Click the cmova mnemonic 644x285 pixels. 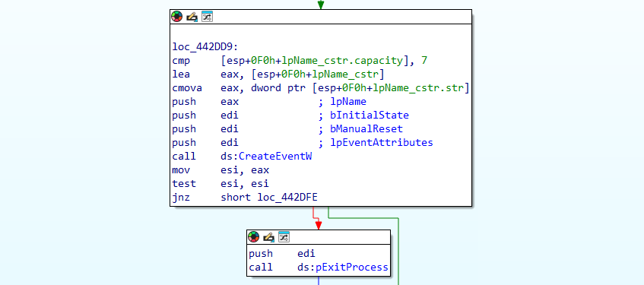coord(187,88)
